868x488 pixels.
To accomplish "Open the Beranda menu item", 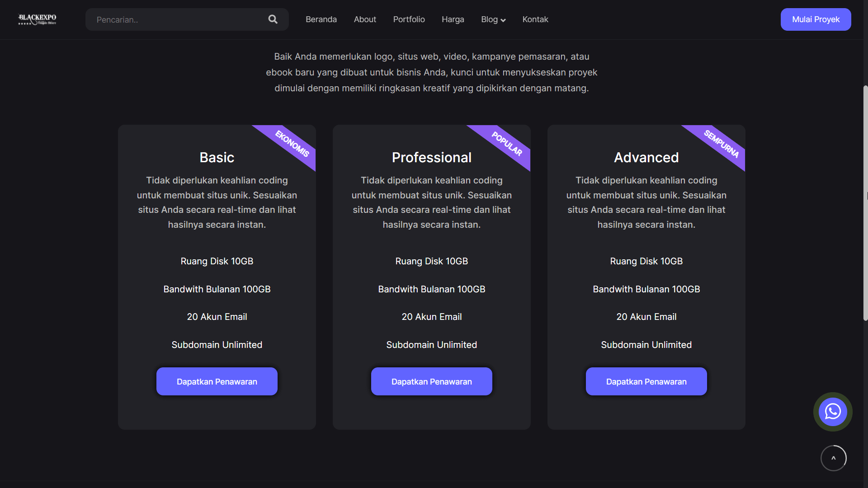I will click(321, 19).
